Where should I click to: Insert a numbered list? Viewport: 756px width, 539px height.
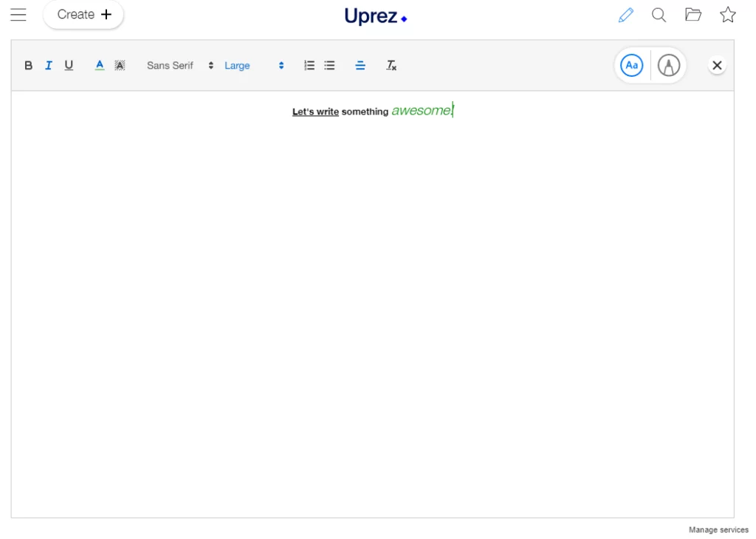click(309, 65)
